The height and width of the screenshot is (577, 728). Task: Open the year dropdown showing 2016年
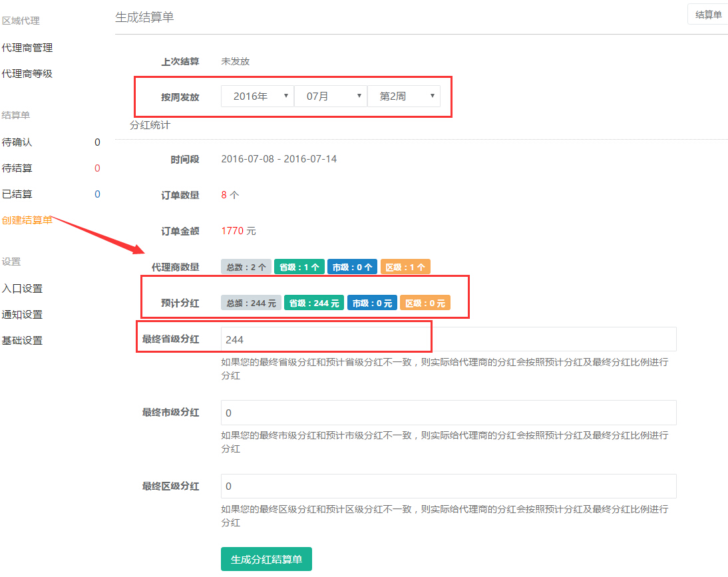pos(257,96)
